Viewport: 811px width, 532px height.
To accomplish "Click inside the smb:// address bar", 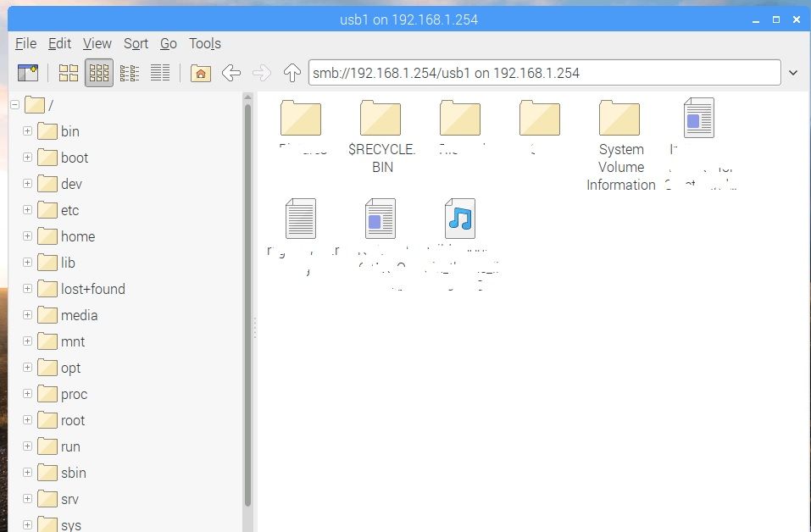I will tap(542, 73).
